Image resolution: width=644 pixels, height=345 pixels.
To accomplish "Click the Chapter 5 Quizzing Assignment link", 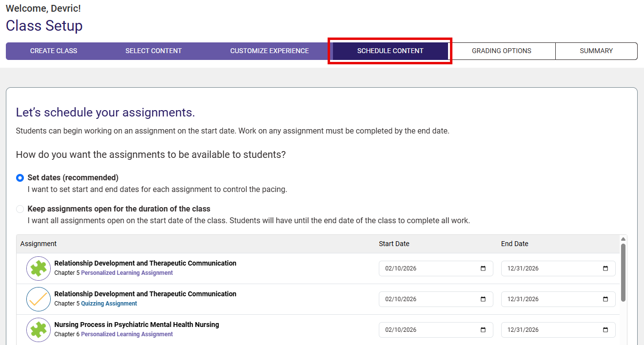I will pyautogui.click(x=109, y=304).
